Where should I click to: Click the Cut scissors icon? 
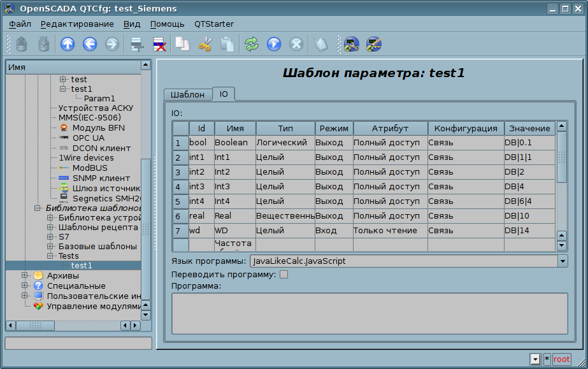pos(205,44)
